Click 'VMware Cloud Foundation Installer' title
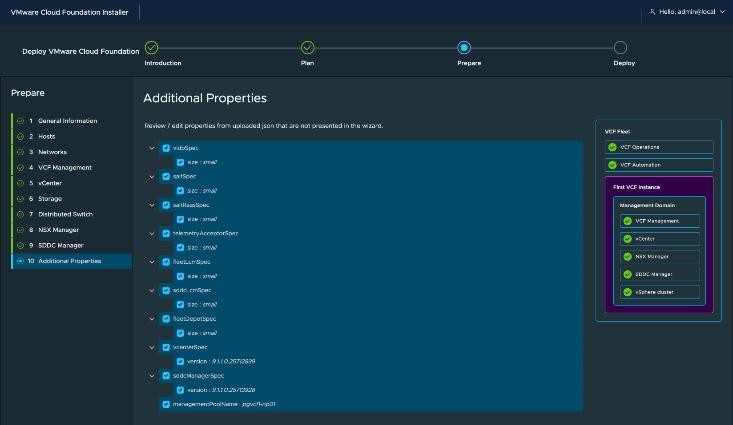 69,13
